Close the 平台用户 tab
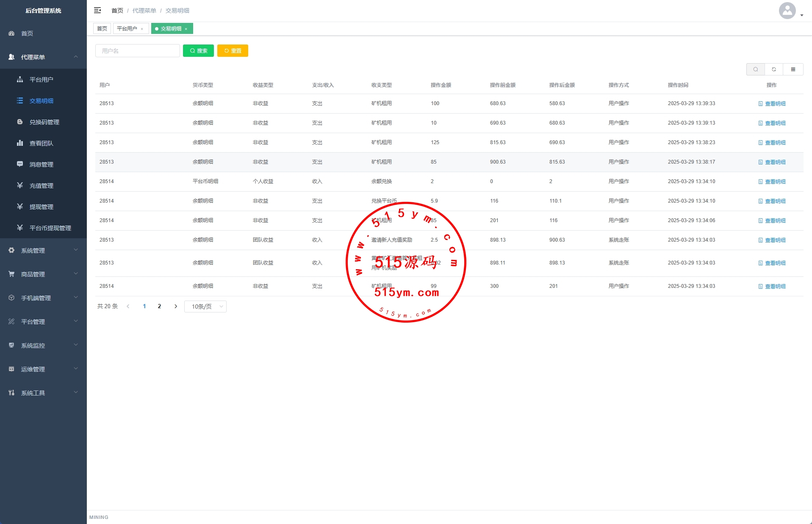Screen dimensions: 812x524 pyautogui.click(x=142, y=29)
